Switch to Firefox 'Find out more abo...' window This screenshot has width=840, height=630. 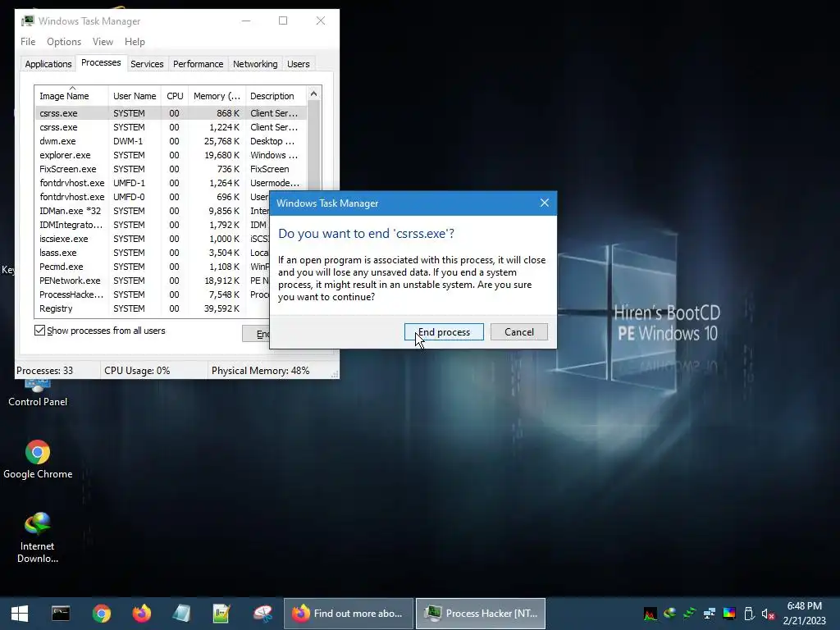(x=348, y=614)
